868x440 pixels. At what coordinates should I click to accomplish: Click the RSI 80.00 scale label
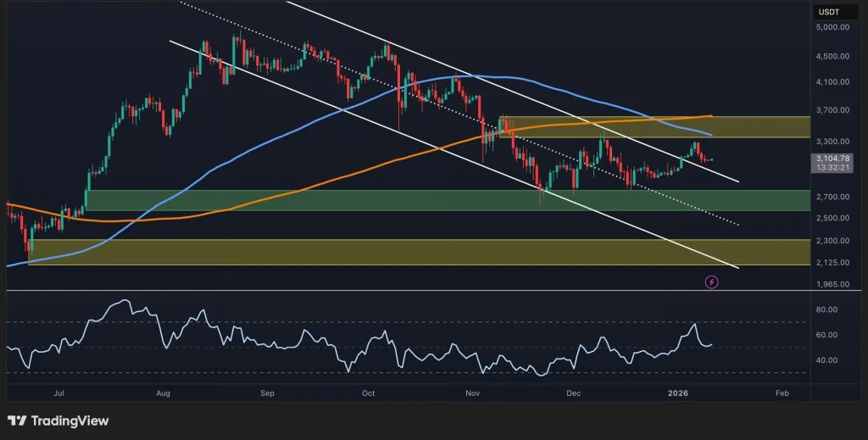click(826, 310)
